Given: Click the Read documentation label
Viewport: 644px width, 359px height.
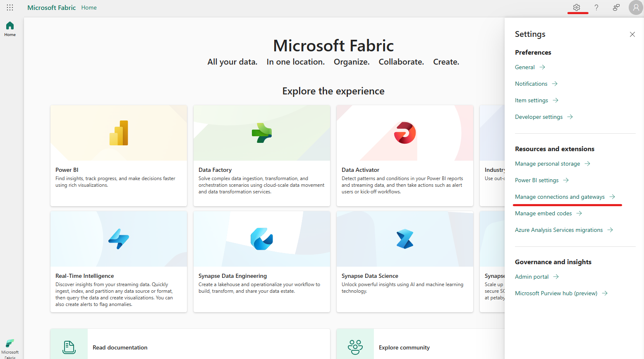Looking at the screenshot, I should pyautogui.click(x=120, y=347).
